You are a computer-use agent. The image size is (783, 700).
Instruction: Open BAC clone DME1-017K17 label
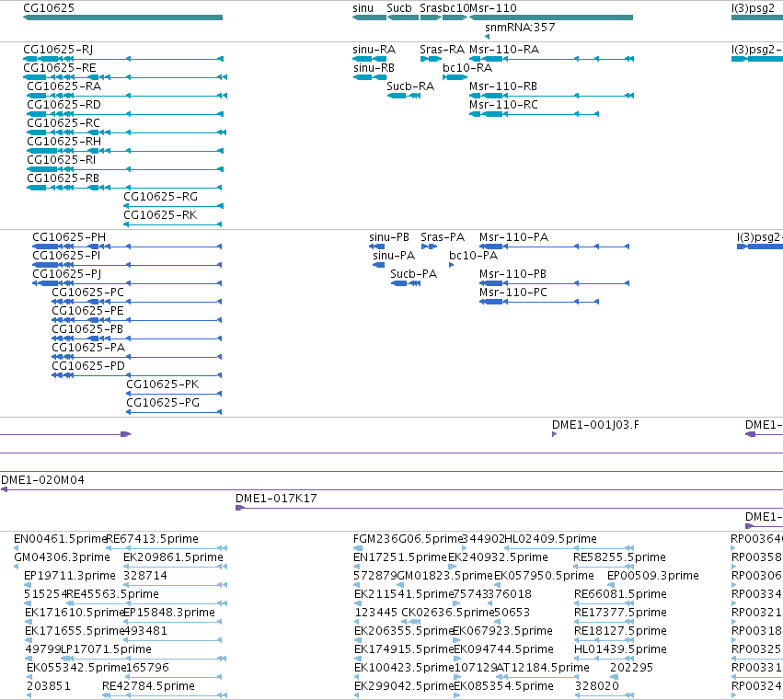pos(276,499)
